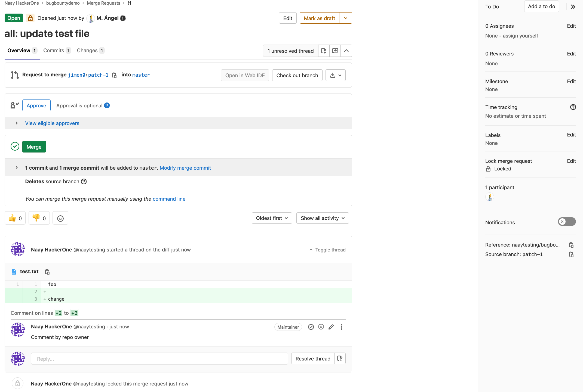The height and width of the screenshot is (392, 583).
Task: Open the Show all activity dropdown
Action: [x=322, y=218]
